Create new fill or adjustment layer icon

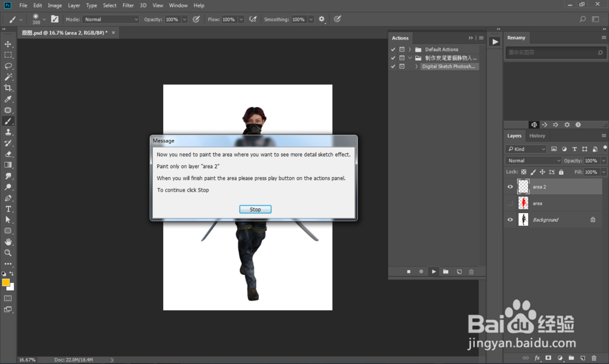[560, 358]
